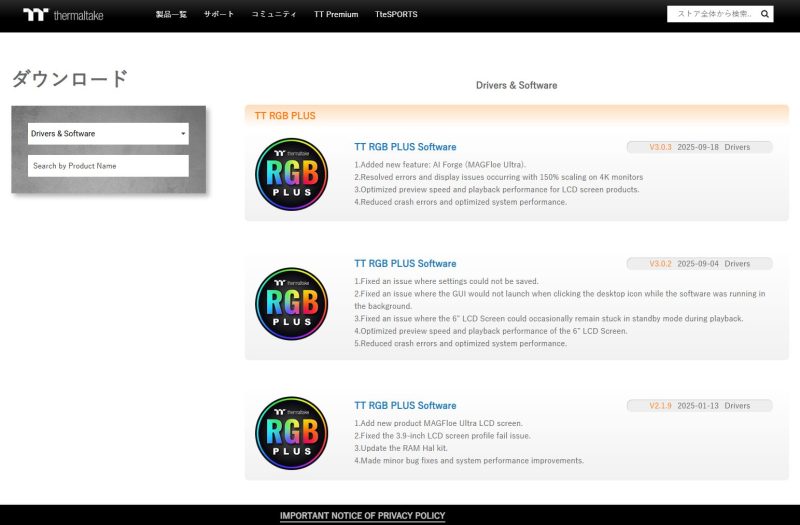
Task: Open the Drivers & Software dropdown
Action: [x=108, y=133]
